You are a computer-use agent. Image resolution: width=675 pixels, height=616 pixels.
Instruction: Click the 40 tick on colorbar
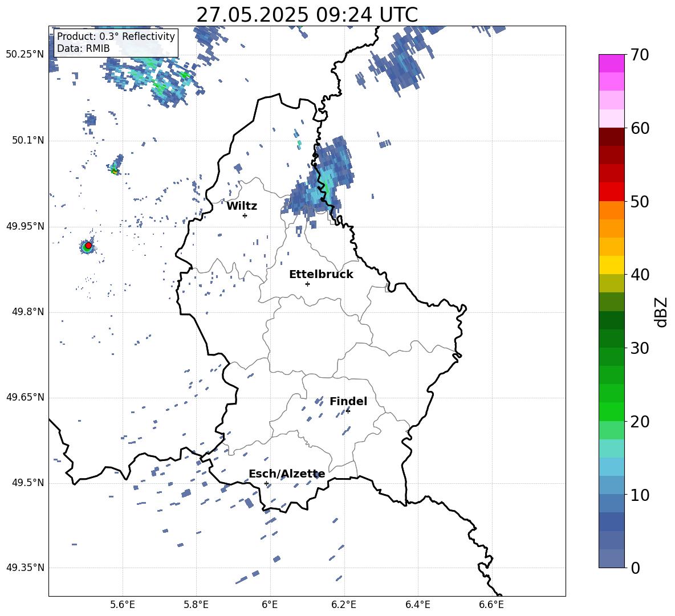(x=640, y=275)
